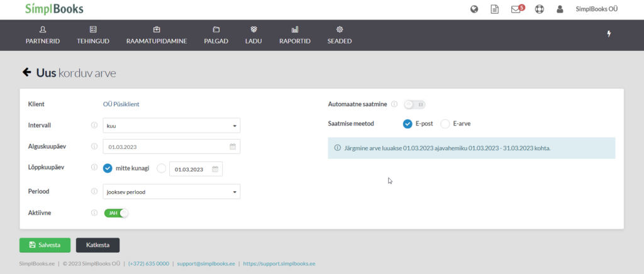644x274 pixels.
Task: Click the back arrow beside Uus korduv arve
Action: point(27,73)
